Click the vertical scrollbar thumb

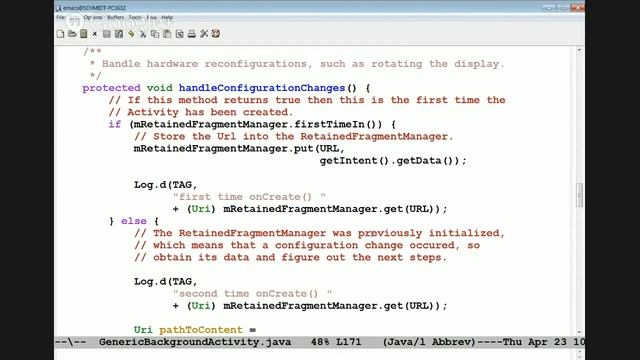(x=579, y=195)
